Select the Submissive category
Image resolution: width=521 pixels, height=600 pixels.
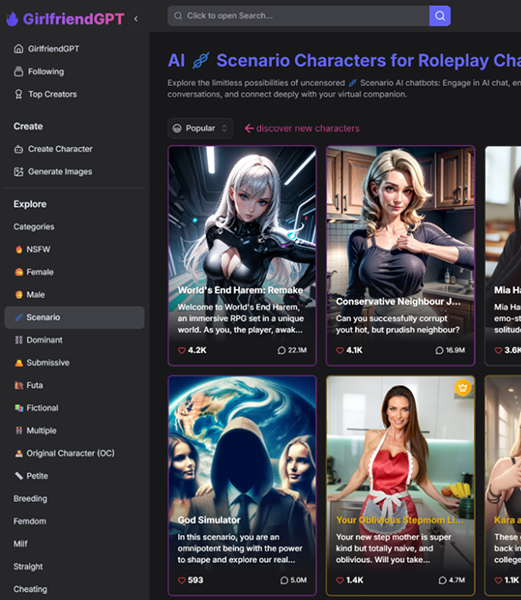point(75,362)
